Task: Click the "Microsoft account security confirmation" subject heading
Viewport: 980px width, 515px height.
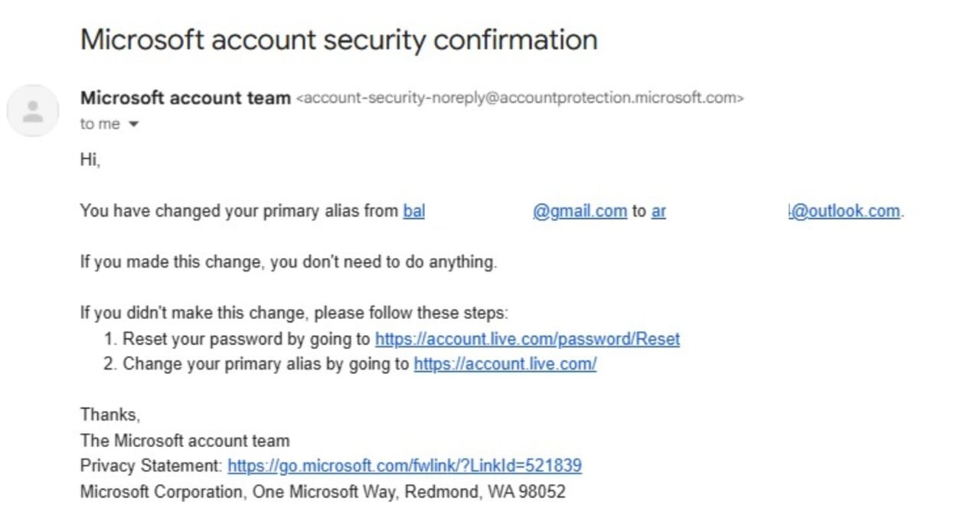Action: click(338, 39)
